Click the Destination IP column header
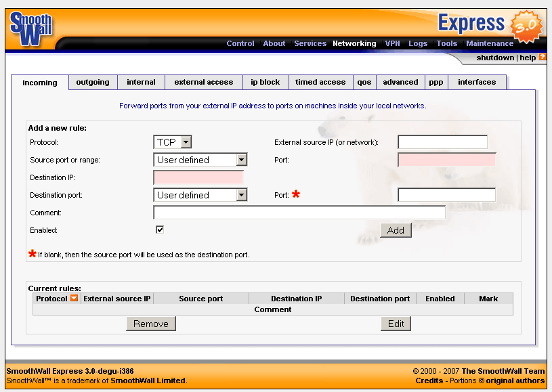The width and height of the screenshot is (552, 392). (297, 299)
